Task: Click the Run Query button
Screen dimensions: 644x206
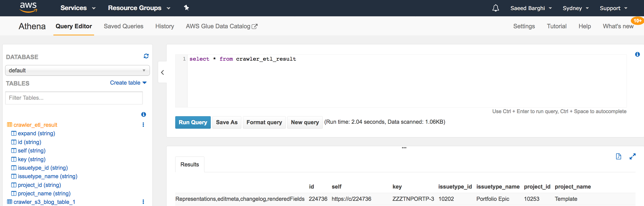Action: [x=193, y=122]
